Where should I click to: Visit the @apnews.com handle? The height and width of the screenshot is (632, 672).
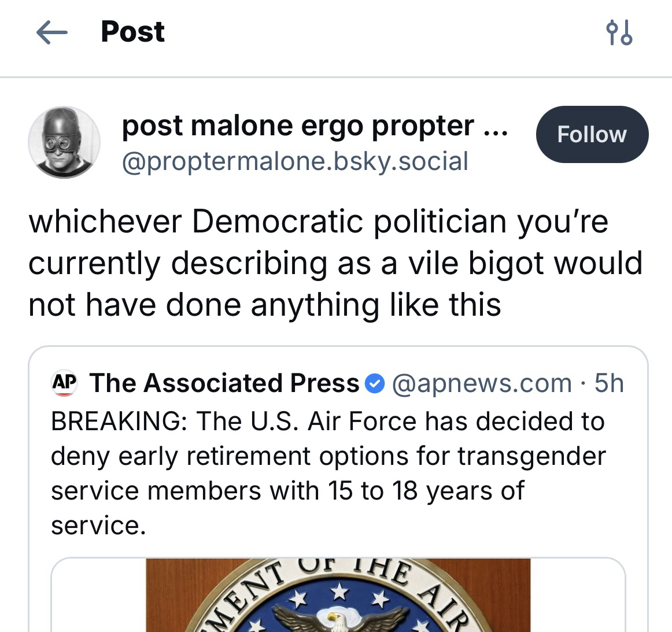tap(482, 383)
